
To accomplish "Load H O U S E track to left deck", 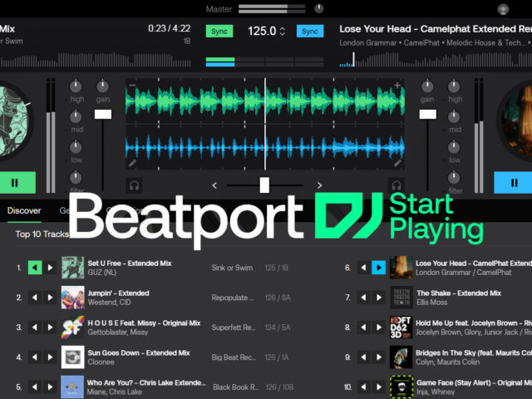I will [x=35, y=328].
